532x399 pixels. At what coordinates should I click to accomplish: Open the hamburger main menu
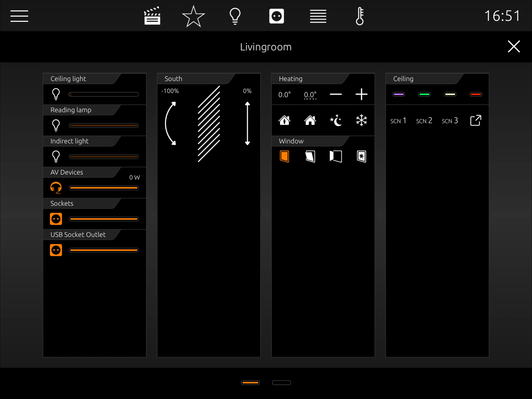19,16
